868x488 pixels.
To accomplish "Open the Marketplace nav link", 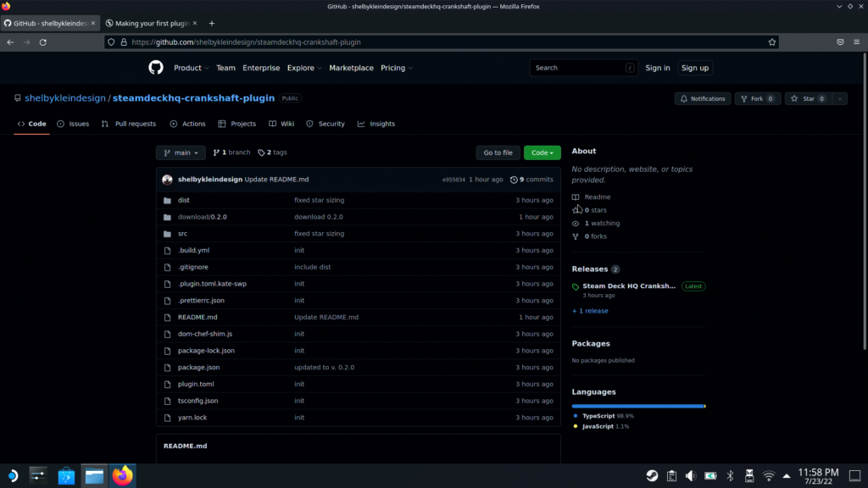I will pyautogui.click(x=351, y=68).
